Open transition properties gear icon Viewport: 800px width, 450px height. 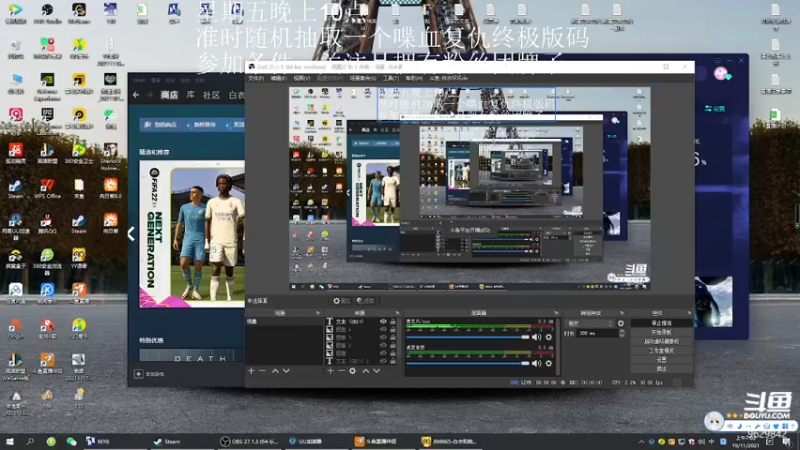click(621, 323)
